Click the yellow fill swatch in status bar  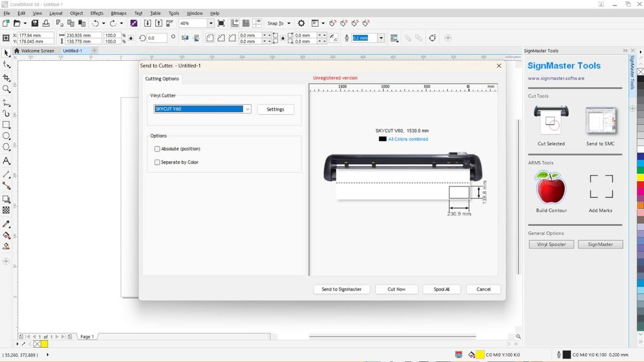coord(480,355)
